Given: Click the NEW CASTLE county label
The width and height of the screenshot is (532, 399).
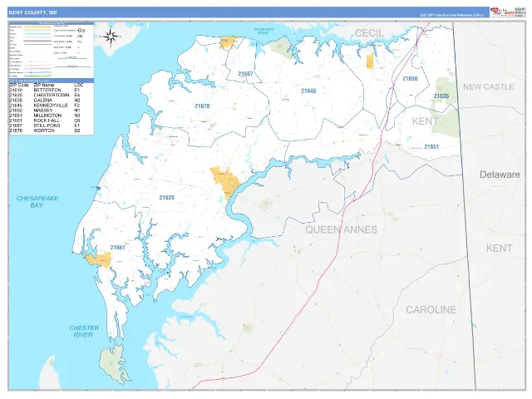Looking at the screenshot, I should point(489,86).
